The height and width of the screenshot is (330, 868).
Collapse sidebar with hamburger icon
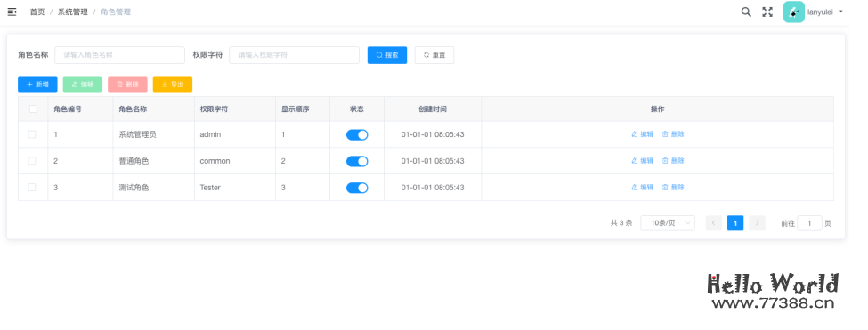coord(12,12)
